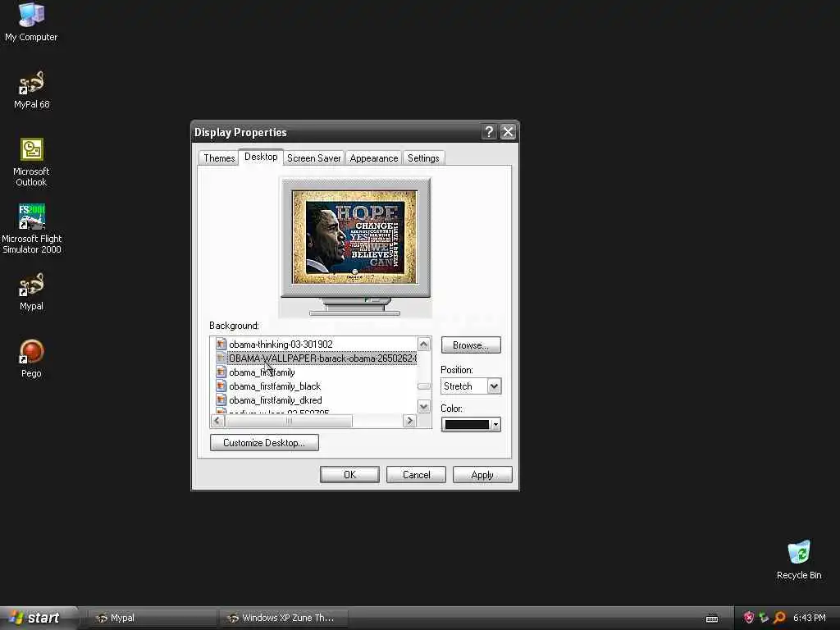Confirm with the OK button
Viewport: 840px width, 630px height.
(349, 475)
